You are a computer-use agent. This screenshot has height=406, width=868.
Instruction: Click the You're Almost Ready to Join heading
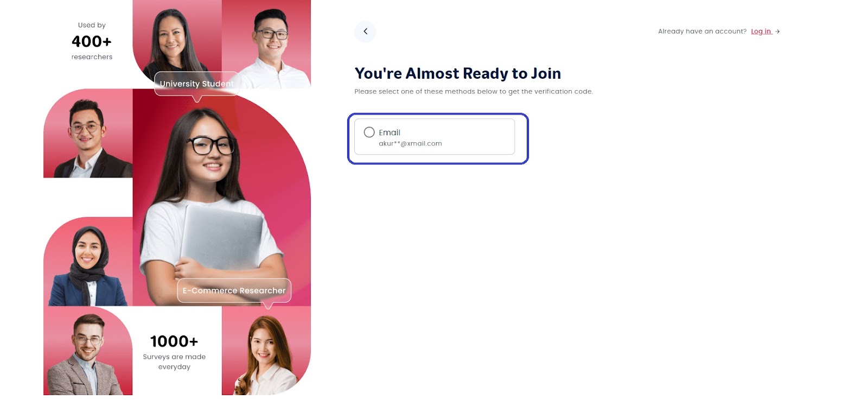click(457, 73)
